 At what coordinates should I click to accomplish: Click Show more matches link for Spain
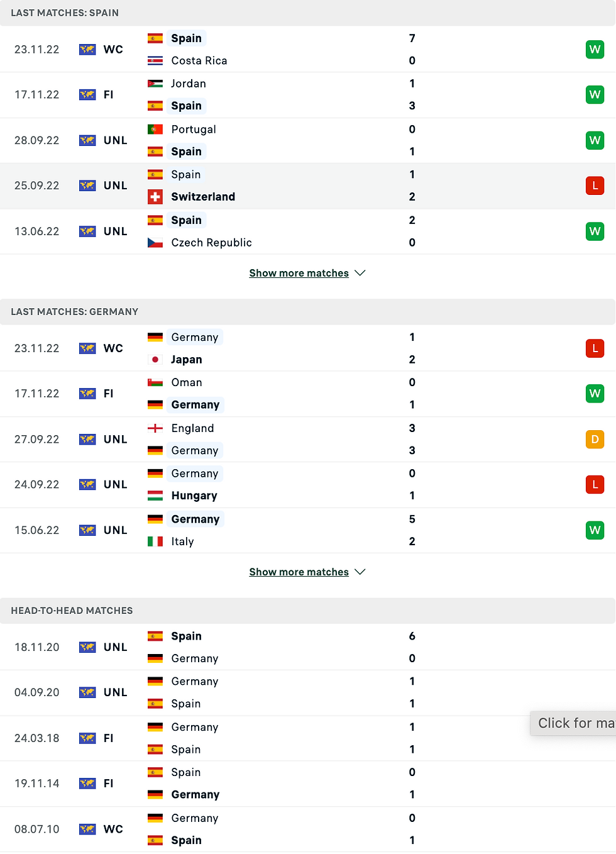(299, 273)
